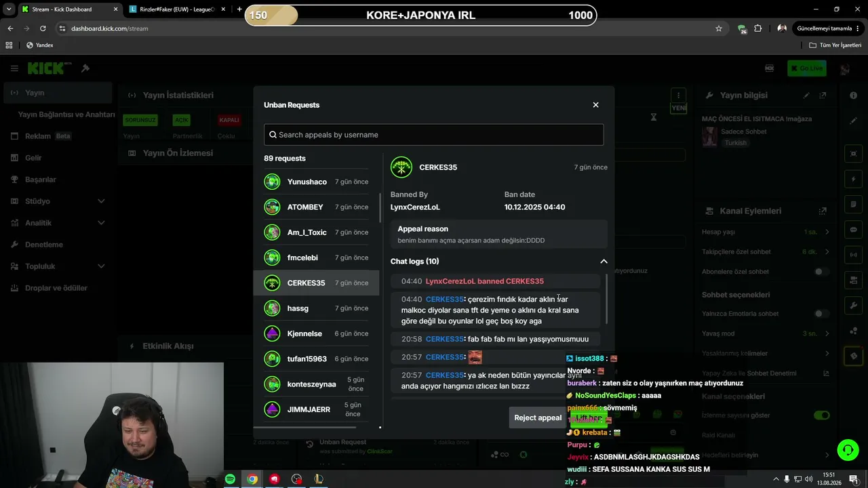Expand the Stüdyo sidebar section
Image resolution: width=868 pixels, height=488 pixels.
point(101,201)
